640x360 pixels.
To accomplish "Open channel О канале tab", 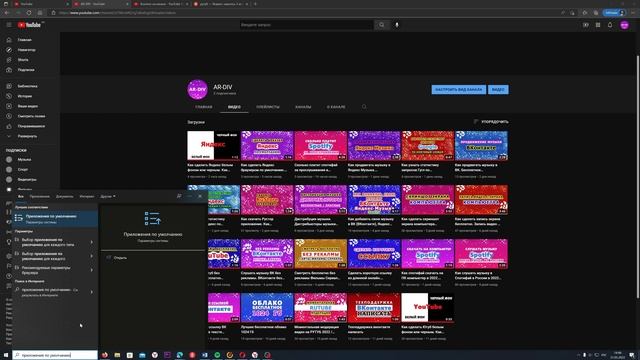I will (x=336, y=107).
